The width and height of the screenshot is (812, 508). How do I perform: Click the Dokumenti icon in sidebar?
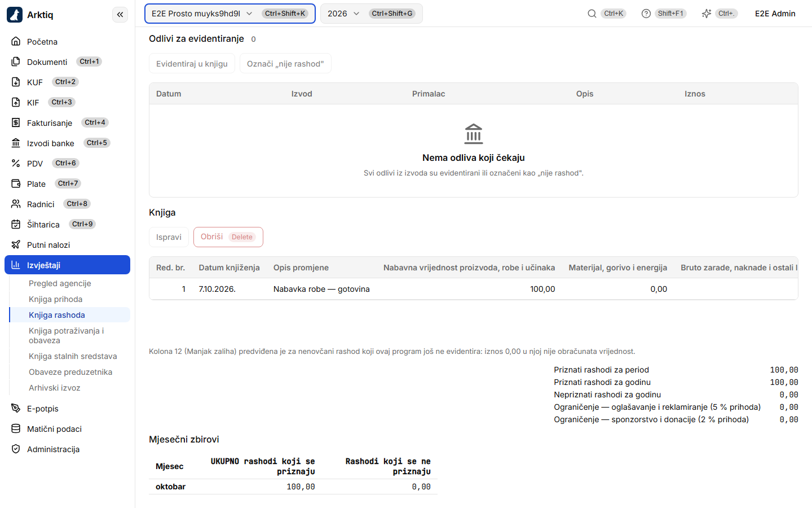point(16,62)
